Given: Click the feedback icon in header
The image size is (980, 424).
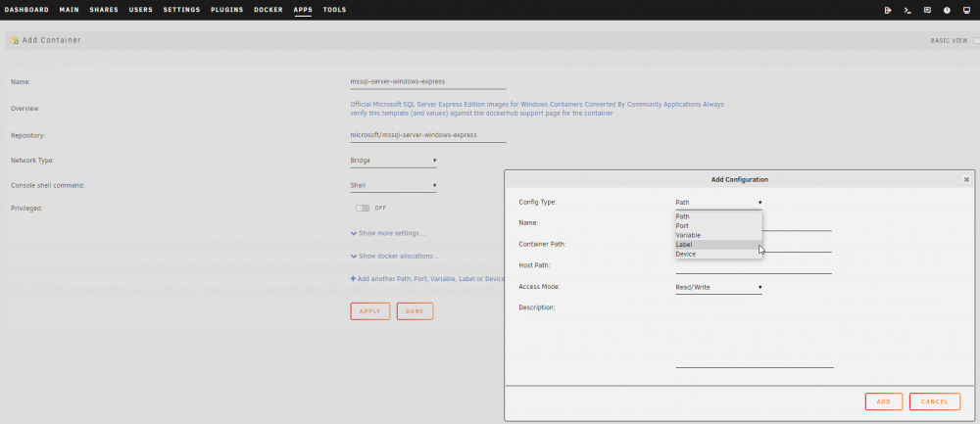Looking at the screenshot, I should coord(927,10).
